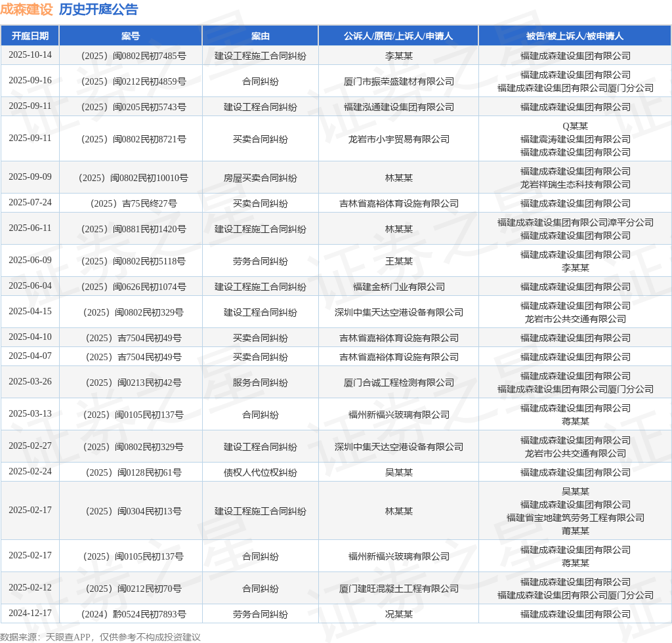
Task: Select the date 2025-04-10
Action: click(30, 337)
